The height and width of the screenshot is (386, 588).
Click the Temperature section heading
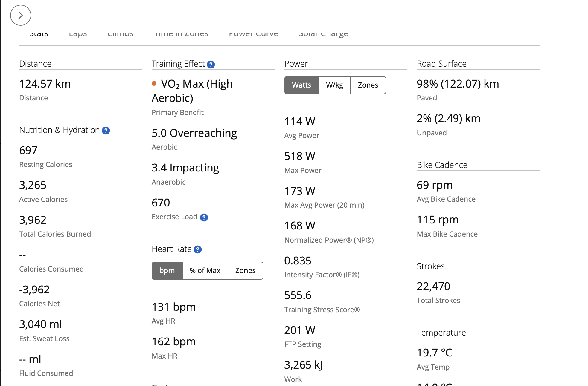(441, 333)
